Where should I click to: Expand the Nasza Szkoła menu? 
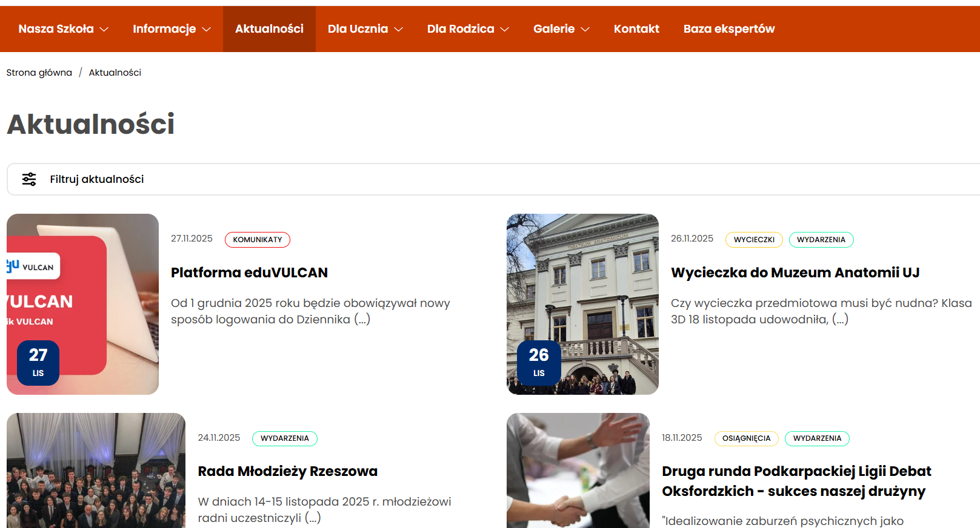coord(63,29)
